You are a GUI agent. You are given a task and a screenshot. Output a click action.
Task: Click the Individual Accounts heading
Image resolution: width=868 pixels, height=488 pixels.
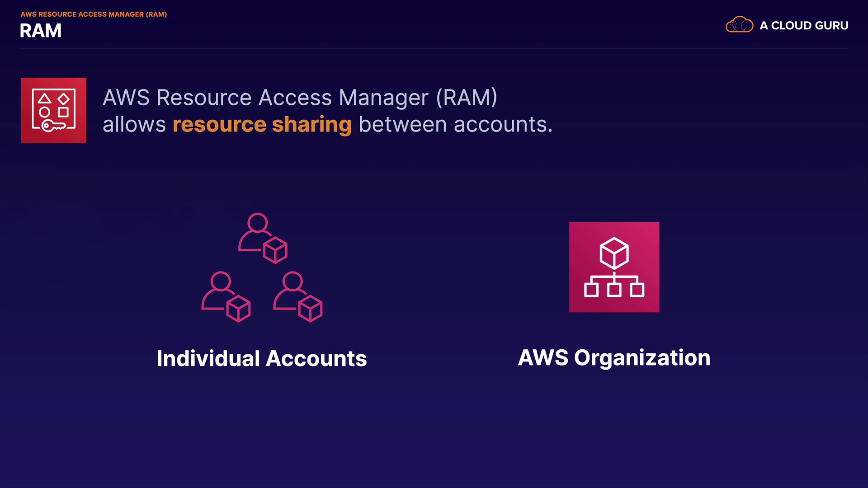click(x=261, y=359)
